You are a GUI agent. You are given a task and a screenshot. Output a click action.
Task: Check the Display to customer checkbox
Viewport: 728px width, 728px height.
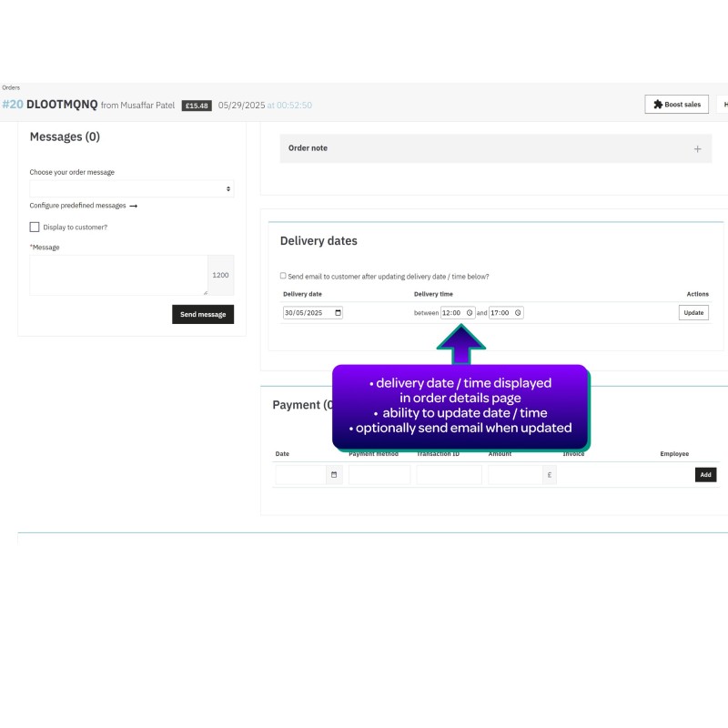[35, 227]
